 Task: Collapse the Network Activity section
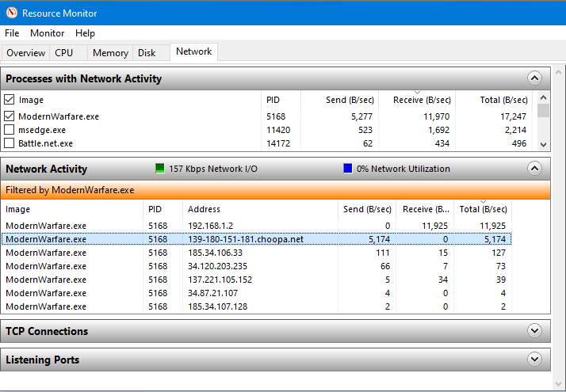[x=534, y=168]
